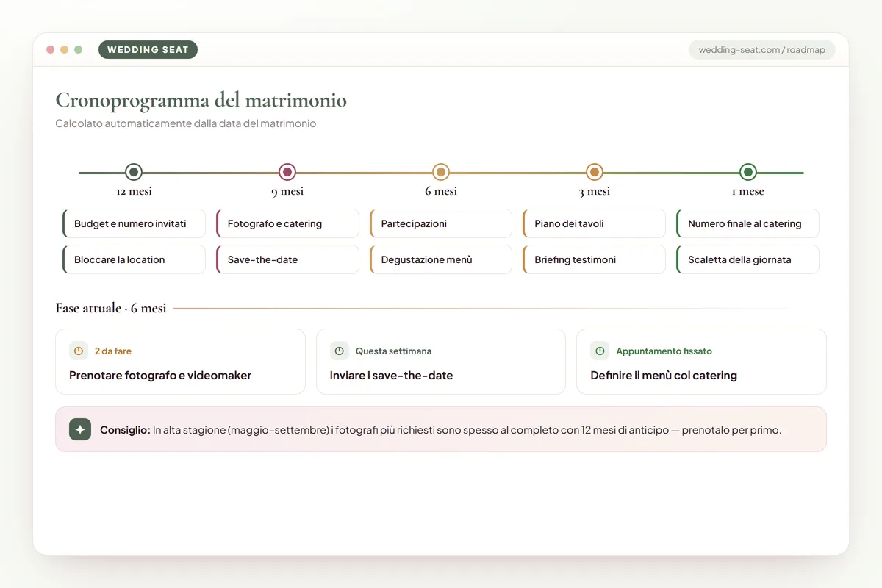Open the Prenotare fotografo e videomaker card

[x=180, y=362]
